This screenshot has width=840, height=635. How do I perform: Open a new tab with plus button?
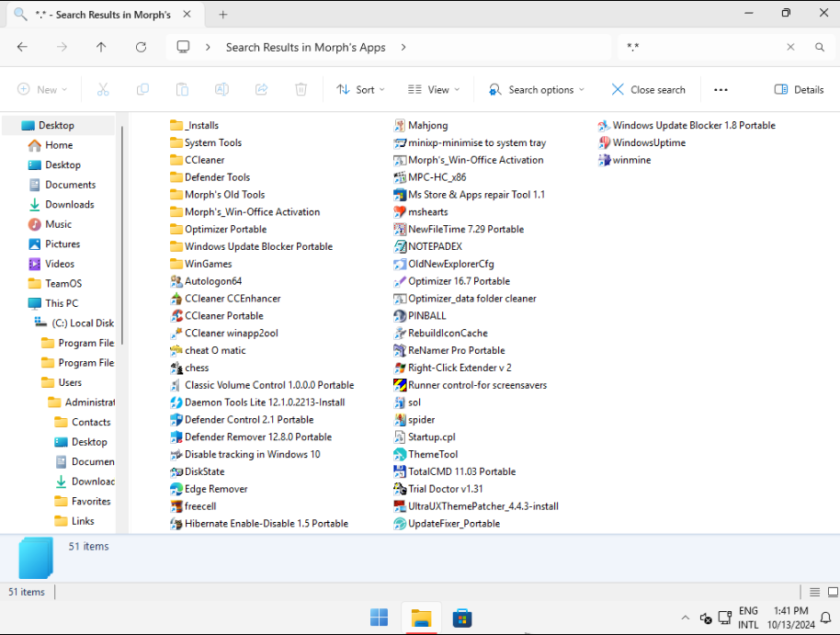(223, 15)
